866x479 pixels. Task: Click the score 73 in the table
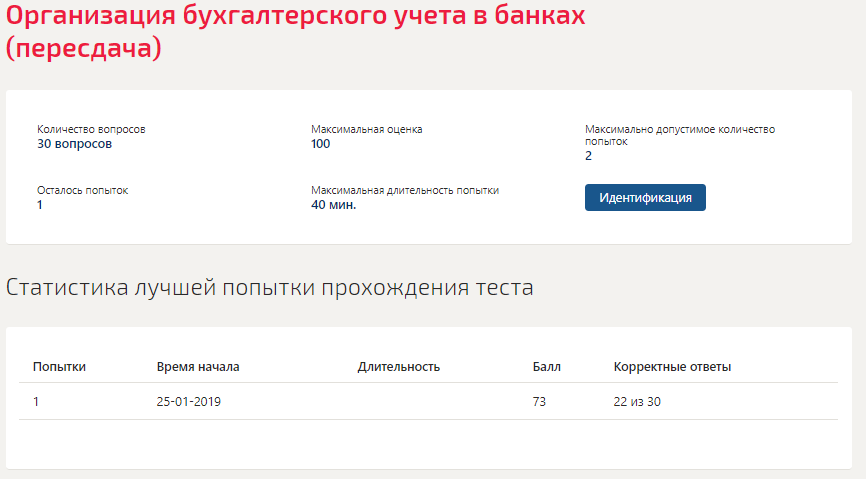(540, 402)
